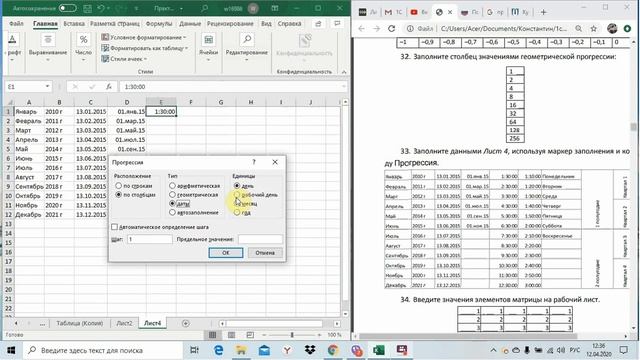The height and width of the screenshot is (360, 640).
Task: Click the formula bar cancel X icon
Action: (x=75, y=87)
